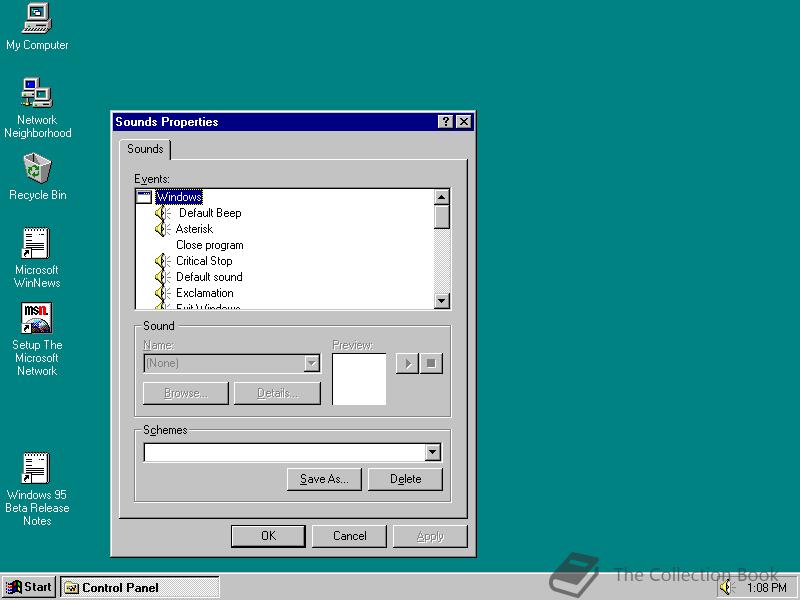The width and height of the screenshot is (800, 600).
Task: Click the Delete scheme button
Action: pos(405,479)
